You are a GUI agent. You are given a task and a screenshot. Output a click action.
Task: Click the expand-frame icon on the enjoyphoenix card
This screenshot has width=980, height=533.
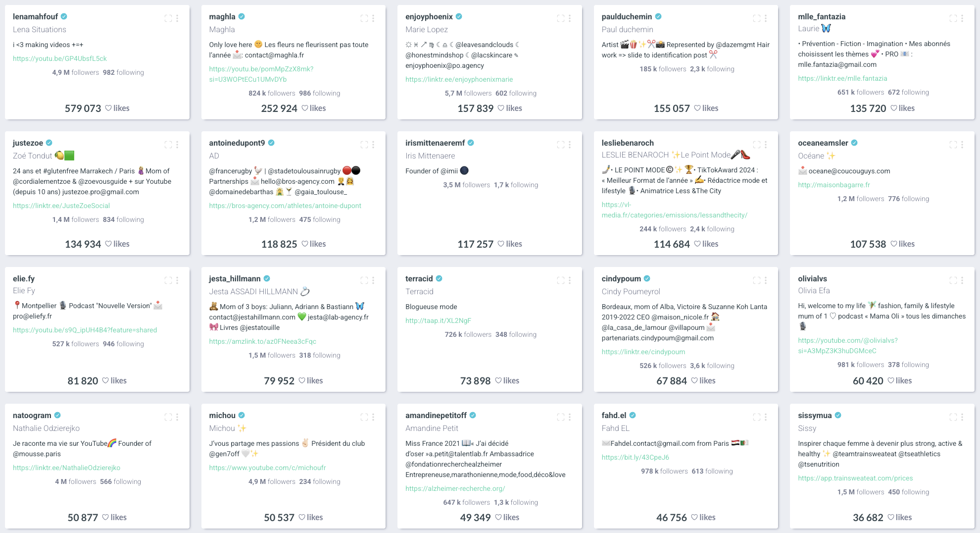[561, 18]
